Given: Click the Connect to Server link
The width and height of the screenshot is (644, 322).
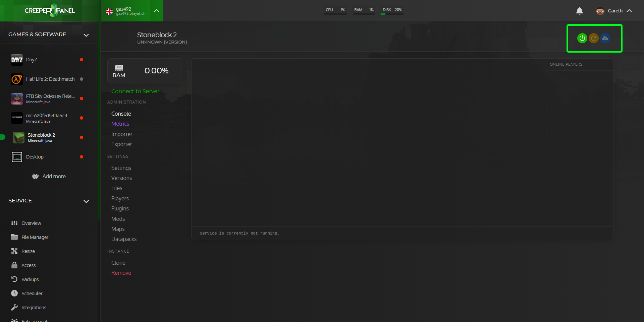Looking at the screenshot, I should 135,91.
